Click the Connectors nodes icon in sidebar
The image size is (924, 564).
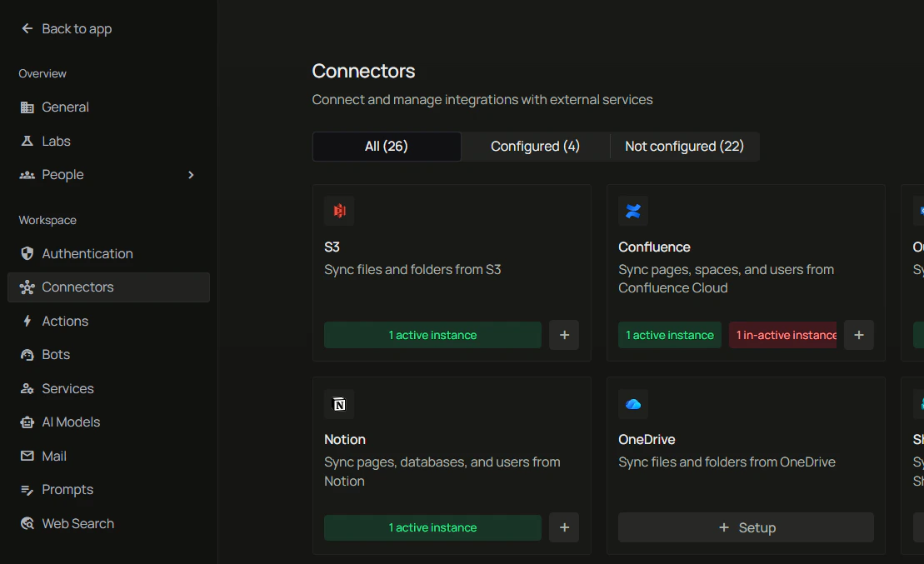(x=27, y=287)
